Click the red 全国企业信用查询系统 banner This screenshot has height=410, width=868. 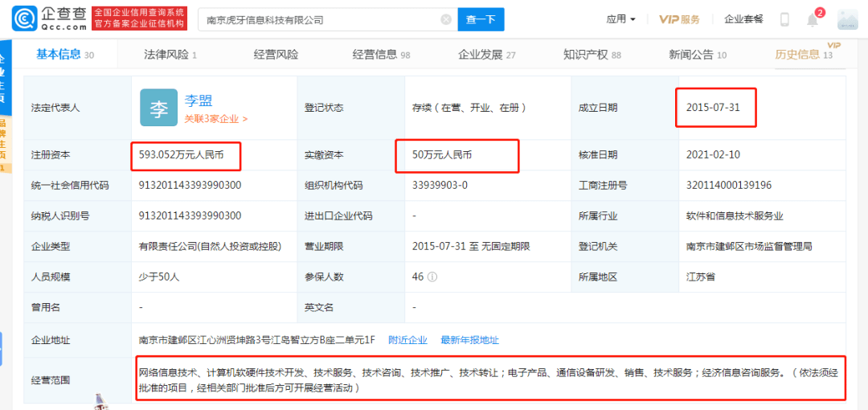pyautogui.click(x=139, y=18)
